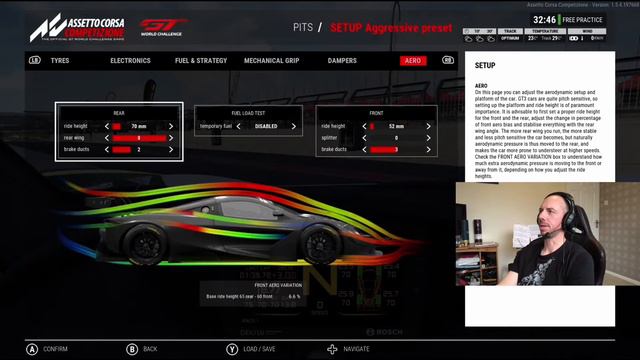The height and width of the screenshot is (360, 640).
Task: Click the FRONT panel heading
Action: [x=376, y=113]
